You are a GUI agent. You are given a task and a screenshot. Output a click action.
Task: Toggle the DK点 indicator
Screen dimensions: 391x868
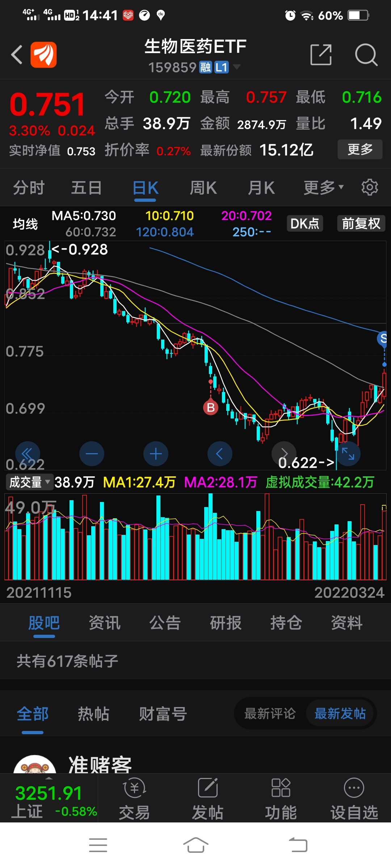pos(305,224)
